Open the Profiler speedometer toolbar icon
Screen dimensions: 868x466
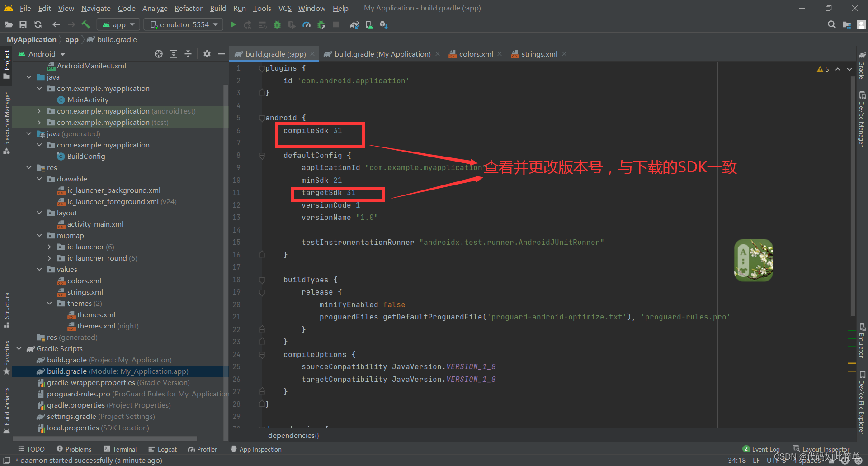coord(307,24)
